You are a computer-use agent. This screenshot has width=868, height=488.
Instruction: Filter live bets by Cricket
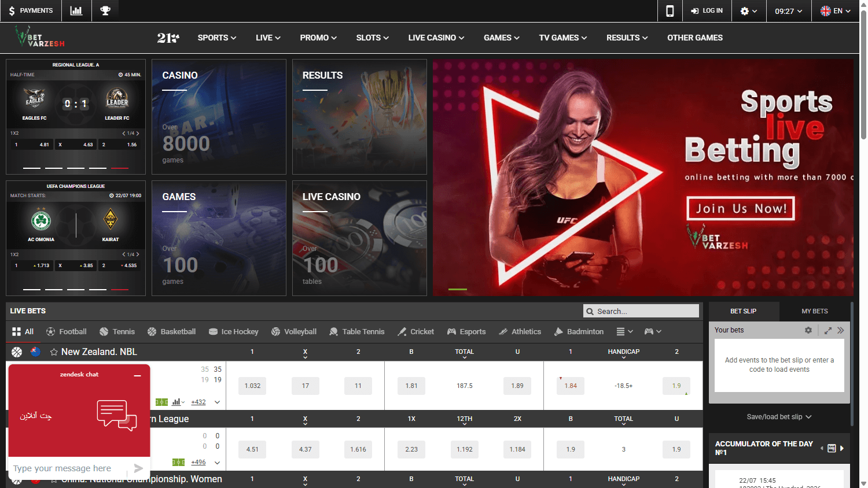coord(415,331)
